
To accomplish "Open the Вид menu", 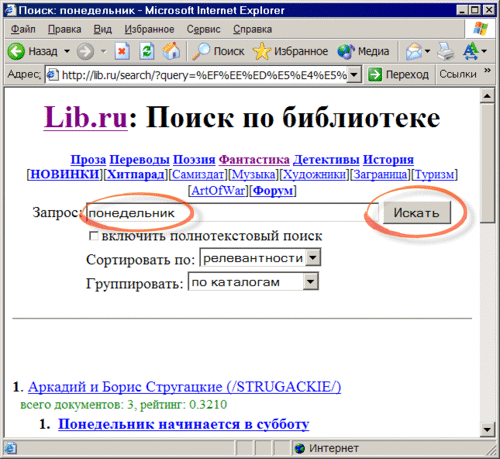I will [x=102, y=29].
